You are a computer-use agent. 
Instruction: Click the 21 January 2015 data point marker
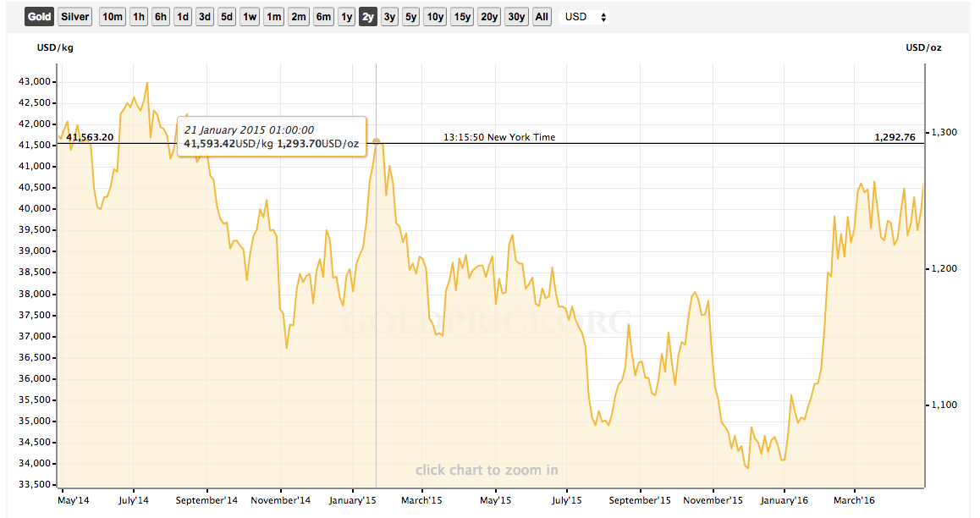click(x=377, y=141)
